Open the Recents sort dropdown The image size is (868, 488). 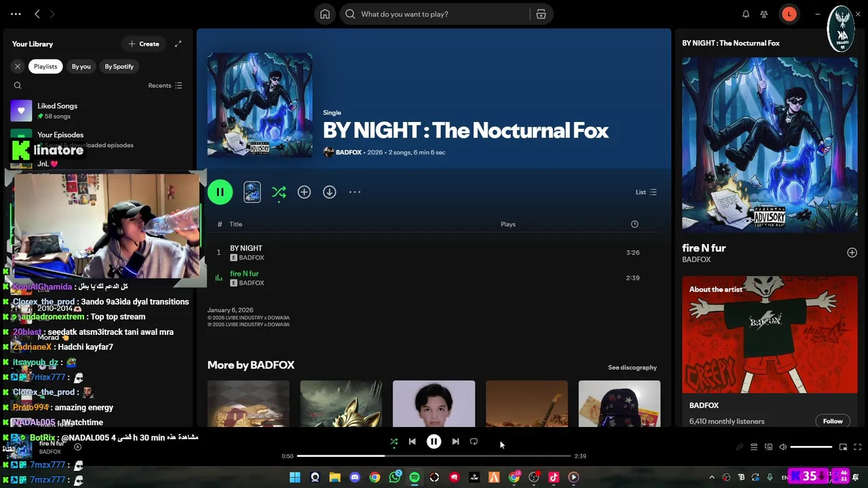pyautogui.click(x=165, y=85)
